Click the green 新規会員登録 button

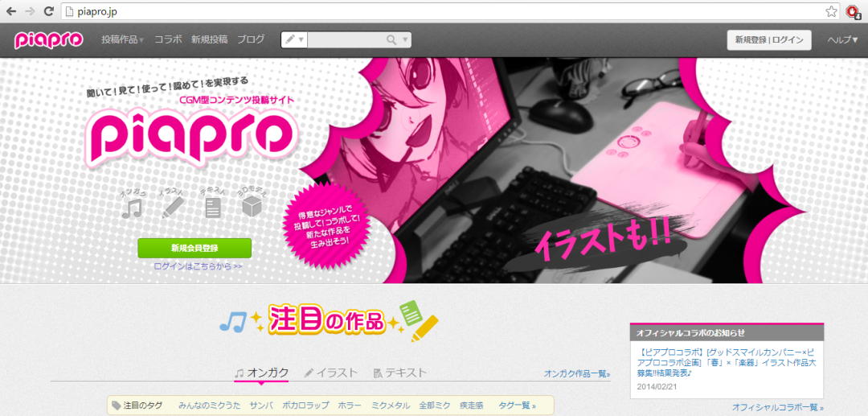coord(194,248)
